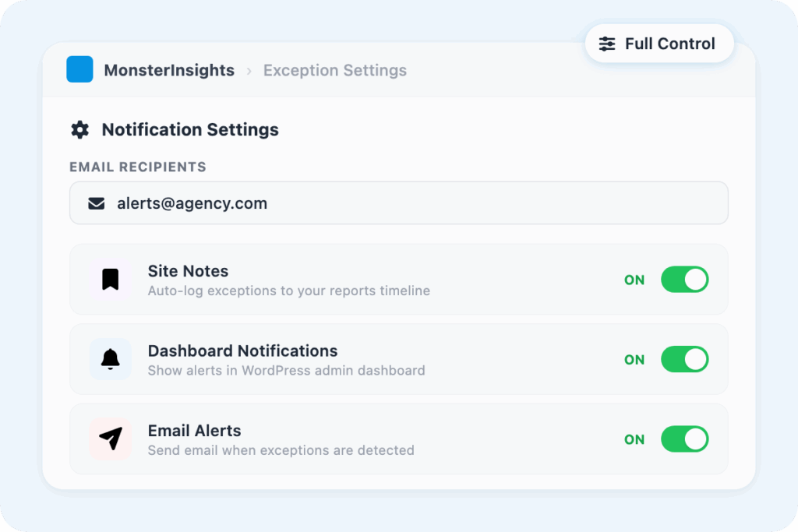Click the Site Notes bookmark icon

pyautogui.click(x=111, y=280)
